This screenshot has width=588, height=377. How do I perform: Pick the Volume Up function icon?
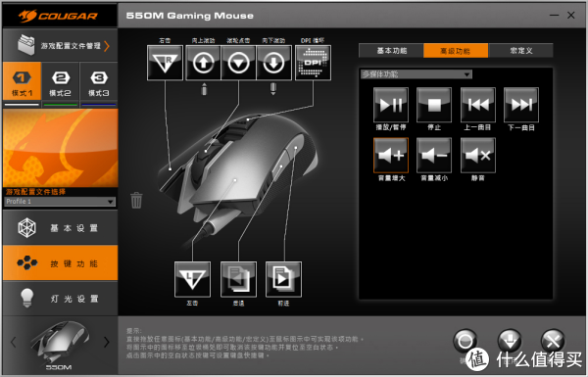(391, 155)
